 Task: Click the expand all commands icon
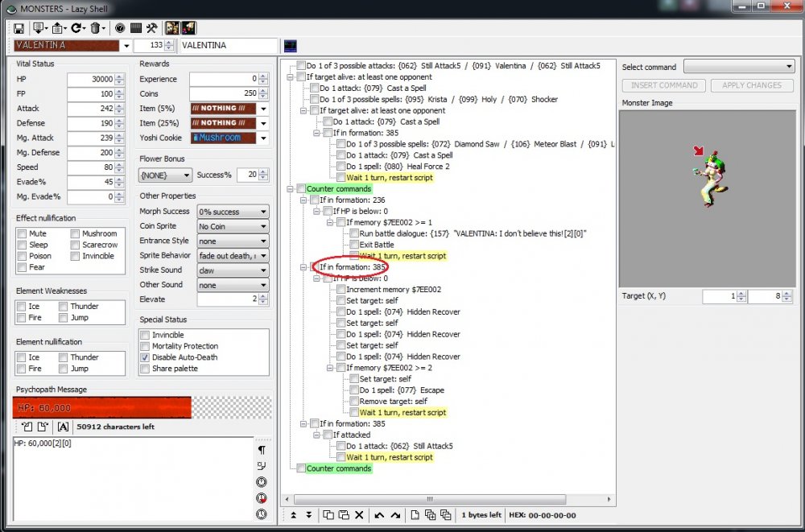coord(431,515)
